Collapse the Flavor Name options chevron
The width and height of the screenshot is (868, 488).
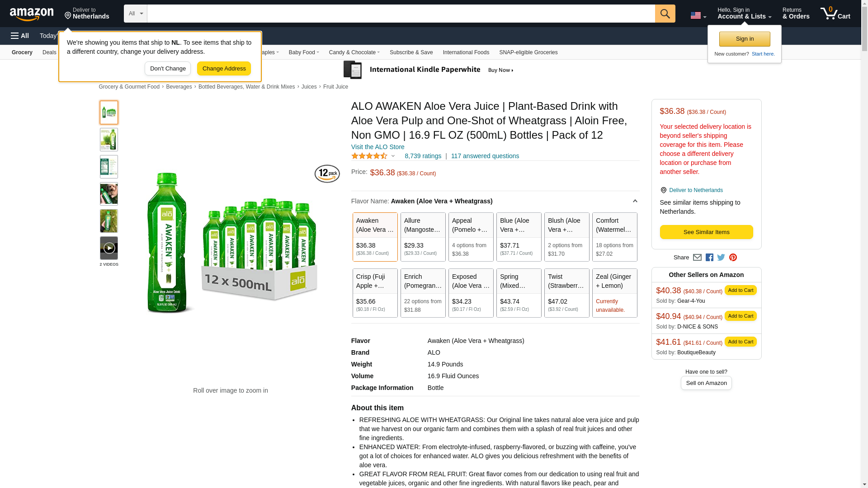coord(635,201)
